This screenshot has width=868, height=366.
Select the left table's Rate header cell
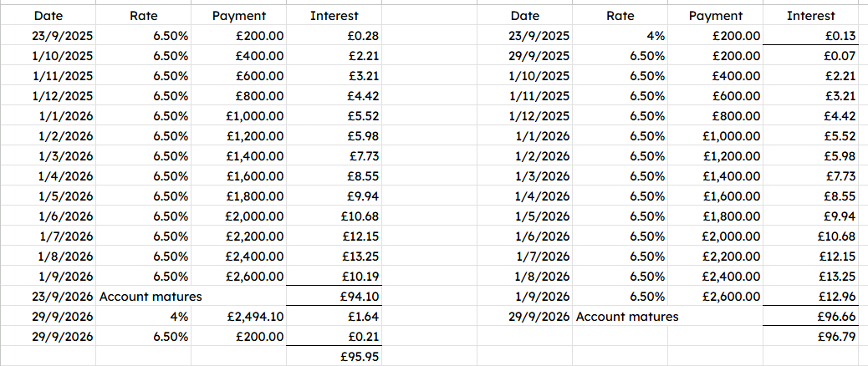pyautogui.click(x=143, y=16)
